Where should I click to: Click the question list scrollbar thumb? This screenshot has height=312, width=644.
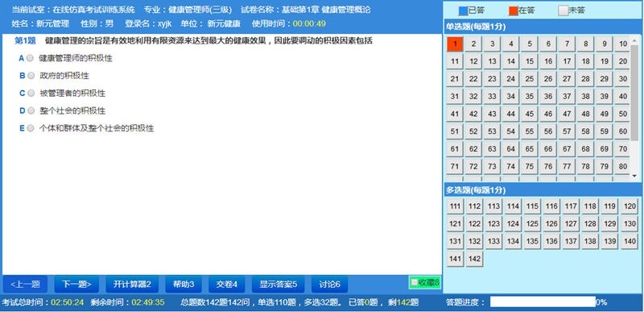[634, 93]
